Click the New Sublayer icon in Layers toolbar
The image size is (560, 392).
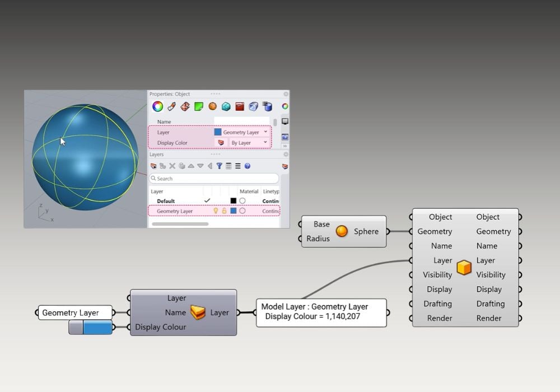point(163,166)
